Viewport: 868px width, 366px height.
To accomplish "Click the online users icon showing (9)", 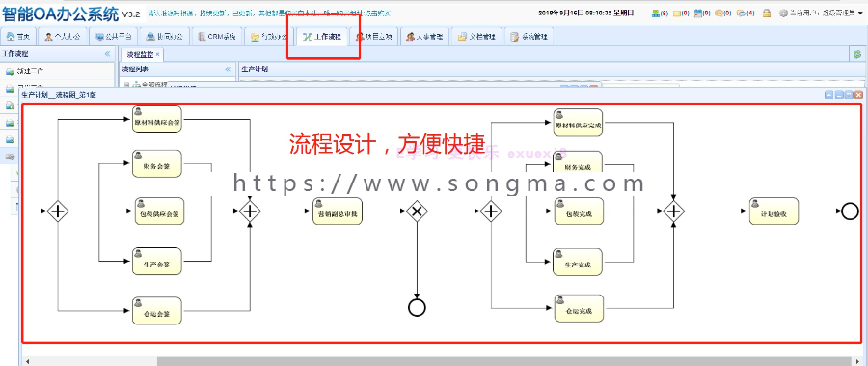I will (656, 13).
